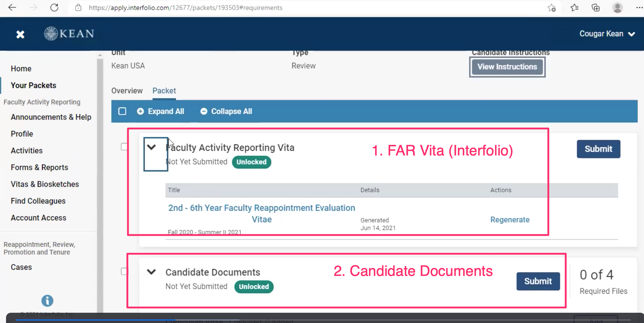Select the Packet tab
644x323 pixels.
[164, 91]
